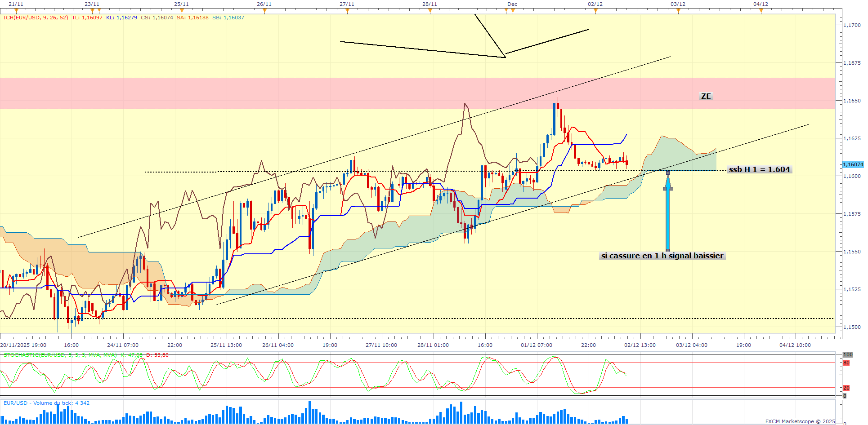868x425 pixels.
Task: Click the 01/12 07:00 time label
Action: click(537, 345)
